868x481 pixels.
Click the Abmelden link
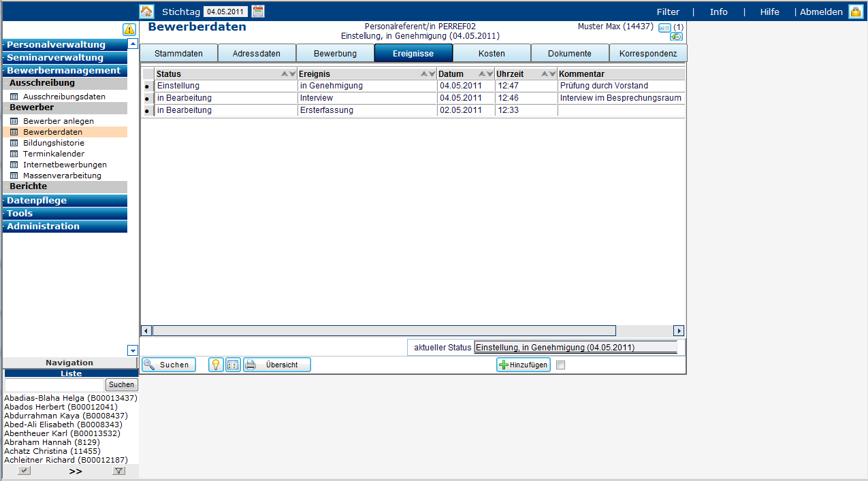pos(821,12)
